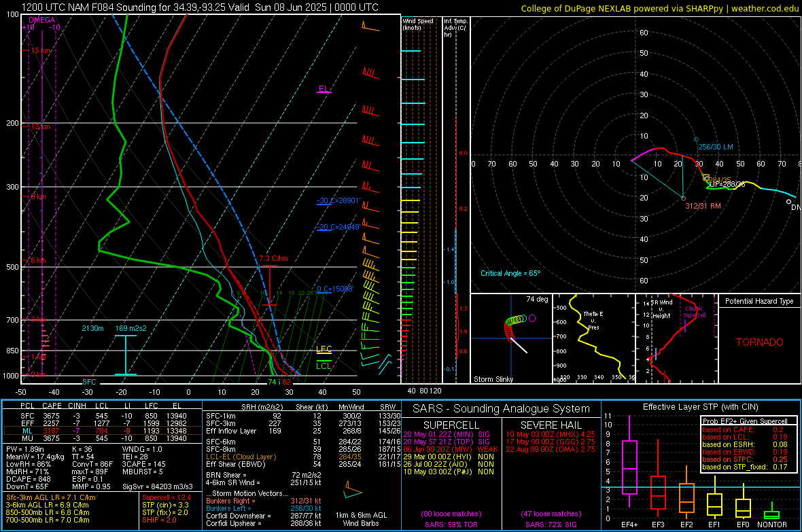Screen dimensions: 802x532
Task: Select the LCL-EL (Cloud Layer) row
Action: click(x=303, y=457)
